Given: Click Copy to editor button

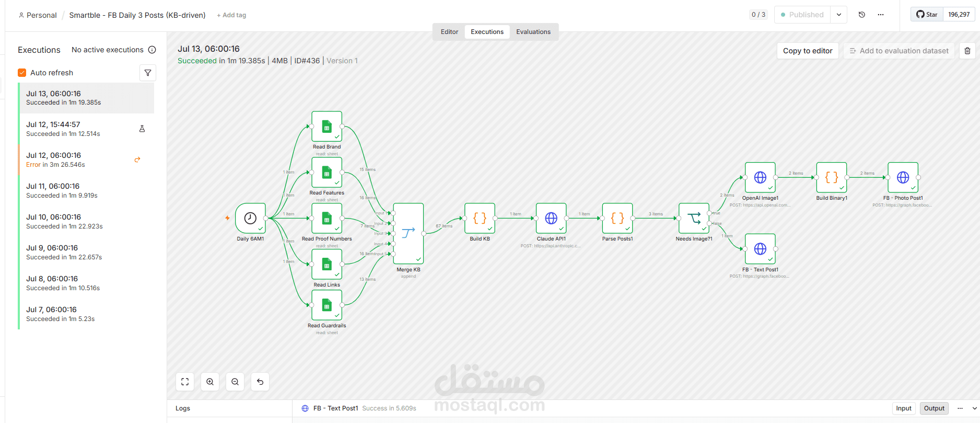Looking at the screenshot, I should [808, 51].
